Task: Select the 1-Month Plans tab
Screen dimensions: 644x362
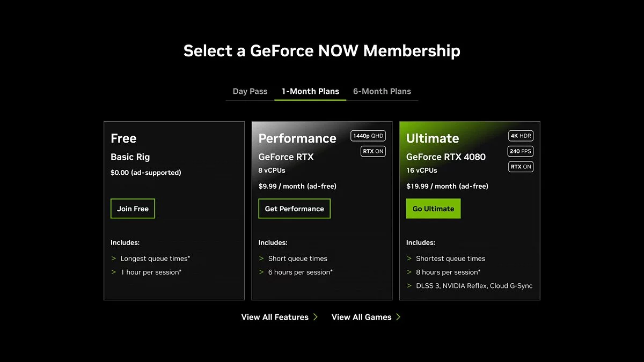Action: [310, 91]
